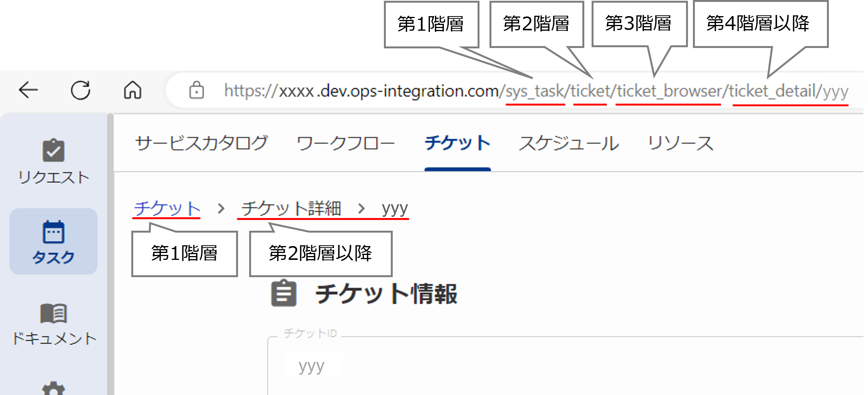Go to the browser home page
This screenshot has height=395, width=868.
coord(132,90)
